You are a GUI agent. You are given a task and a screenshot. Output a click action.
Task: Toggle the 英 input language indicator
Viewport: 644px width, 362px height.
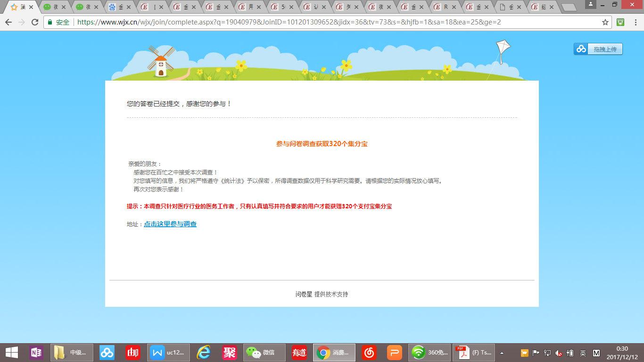click(583, 353)
